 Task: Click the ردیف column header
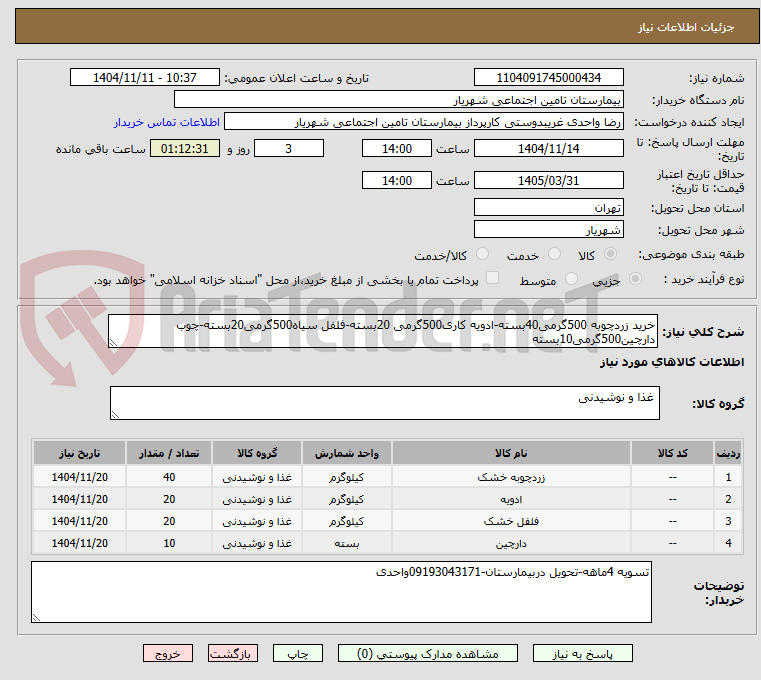[728, 453]
